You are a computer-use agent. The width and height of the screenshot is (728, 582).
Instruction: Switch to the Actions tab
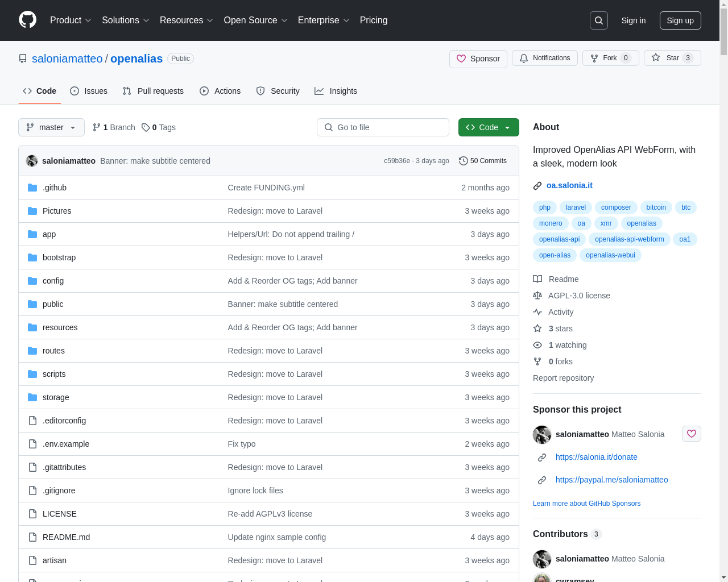[220, 91]
